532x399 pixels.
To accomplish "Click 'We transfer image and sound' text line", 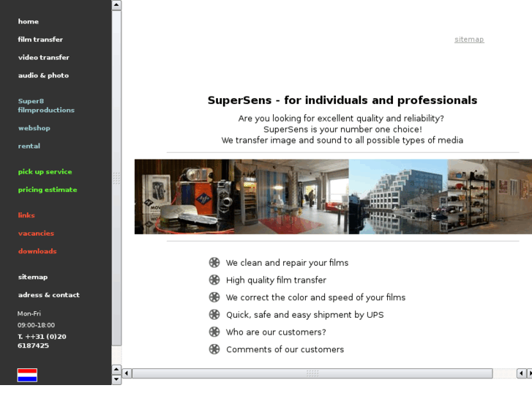I will 342,141.
